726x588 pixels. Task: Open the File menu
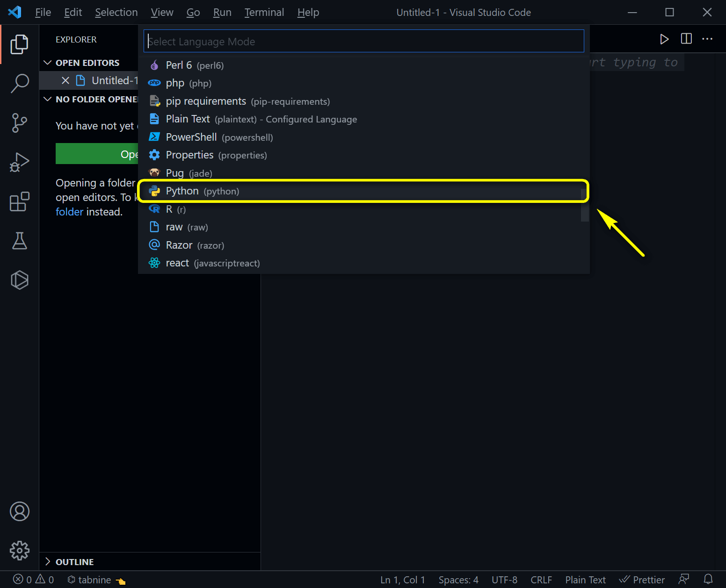[43, 12]
